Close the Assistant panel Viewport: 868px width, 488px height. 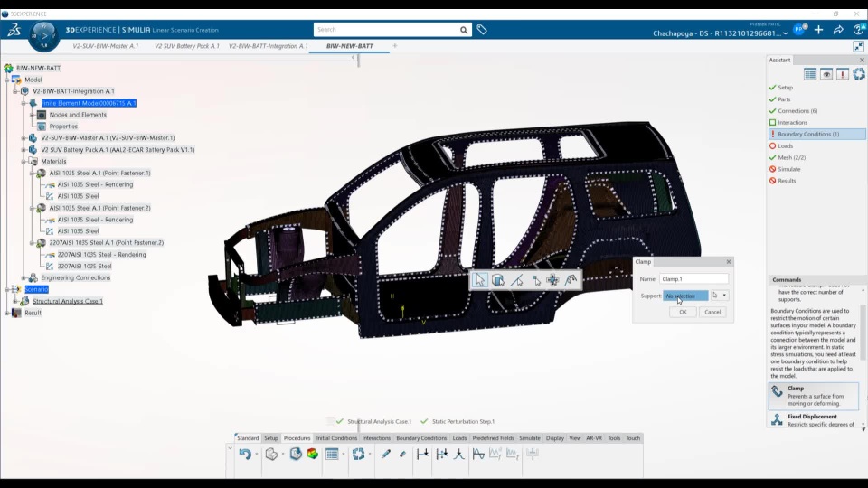click(862, 60)
